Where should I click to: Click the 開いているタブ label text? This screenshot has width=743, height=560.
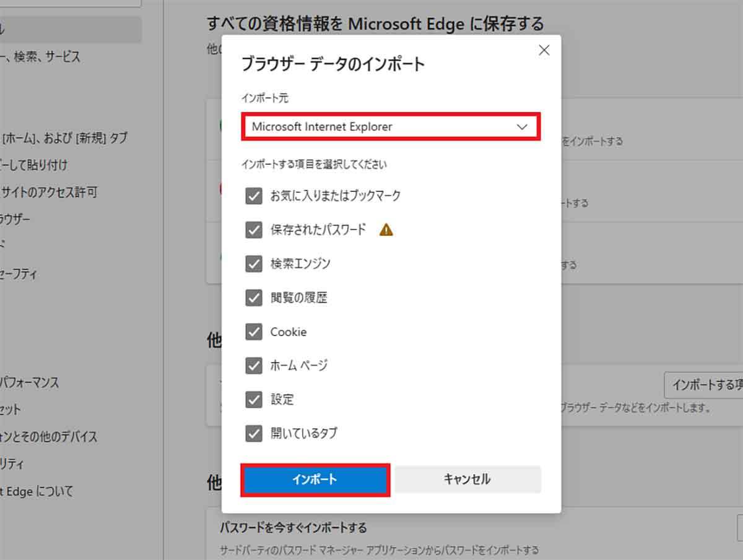pyautogui.click(x=304, y=434)
